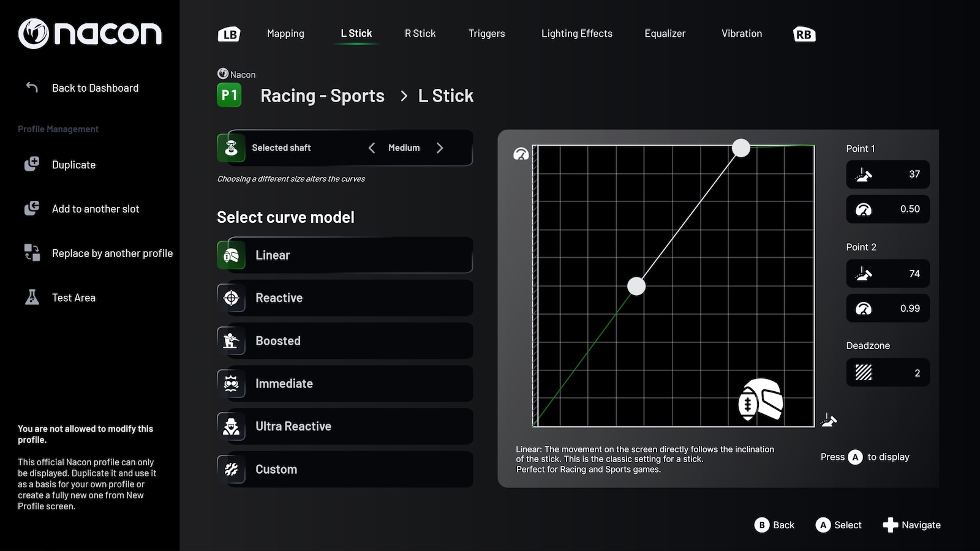This screenshot has height=551, width=980.
Task: Open the Mapping tab
Action: (285, 34)
